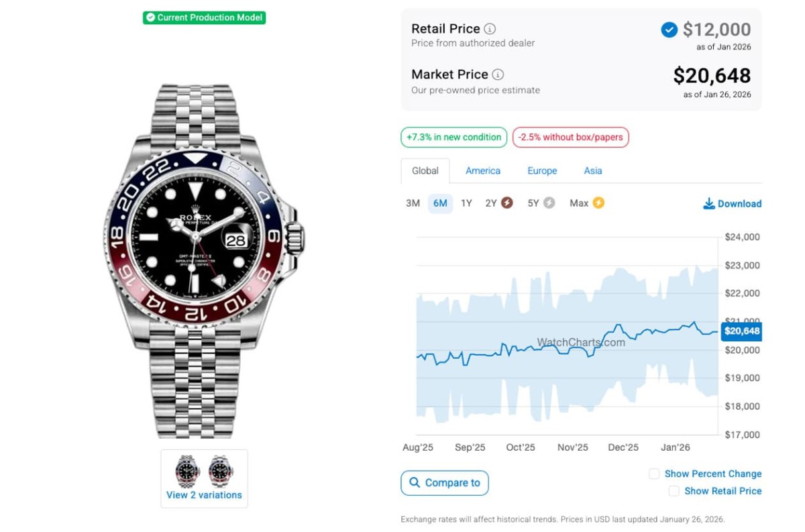The width and height of the screenshot is (805, 532).
Task: Click the $20,648 current price marker on chart
Action: click(741, 331)
